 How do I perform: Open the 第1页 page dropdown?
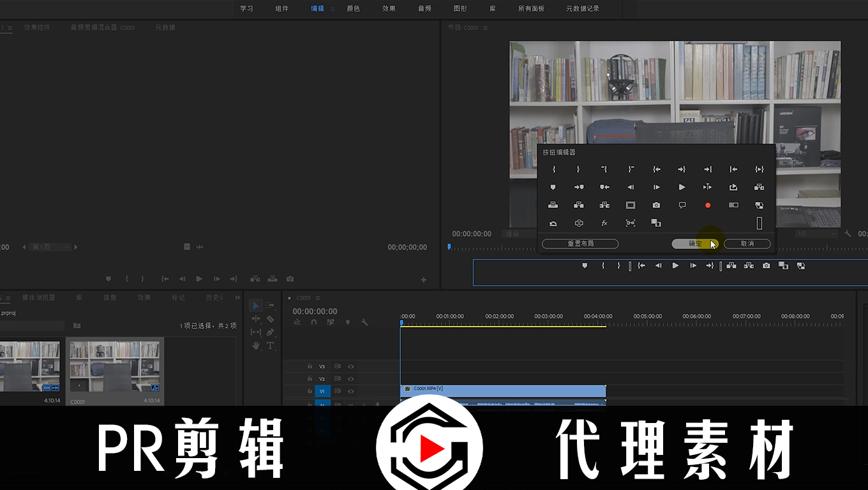click(x=51, y=247)
